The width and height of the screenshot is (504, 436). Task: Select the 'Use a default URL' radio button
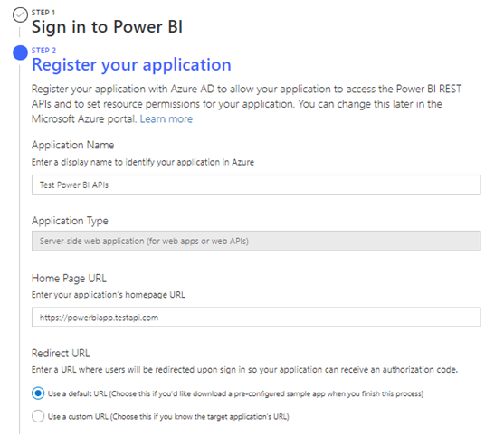pyautogui.click(x=38, y=393)
